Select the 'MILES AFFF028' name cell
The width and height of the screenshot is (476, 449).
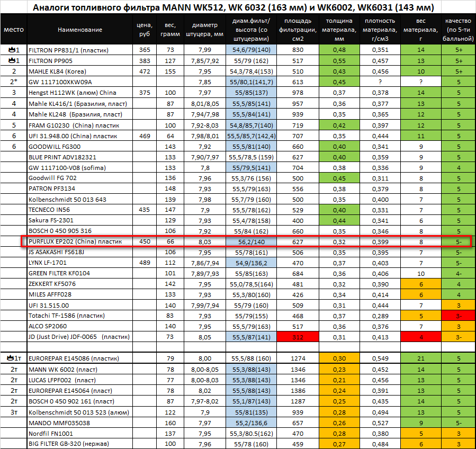(x=80, y=294)
